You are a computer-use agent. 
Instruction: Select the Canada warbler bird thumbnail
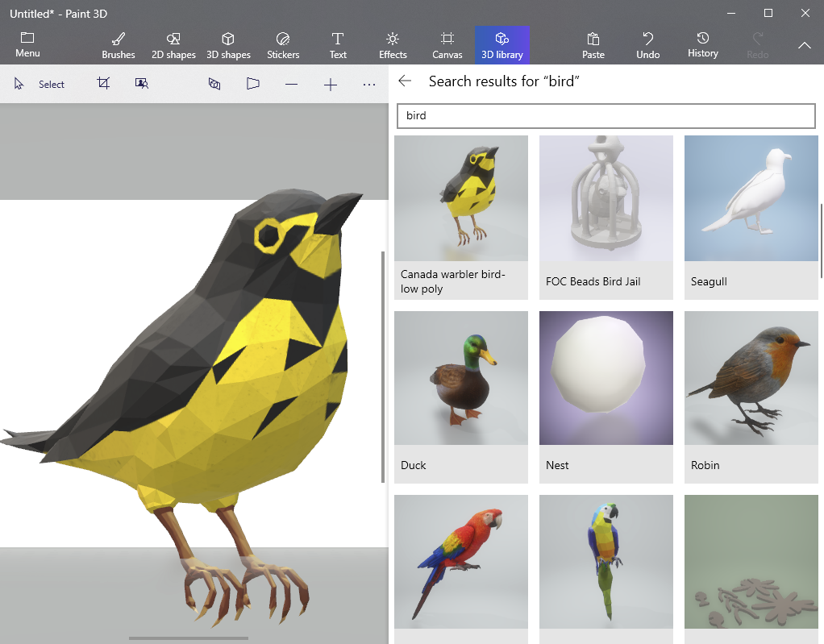click(x=461, y=198)
